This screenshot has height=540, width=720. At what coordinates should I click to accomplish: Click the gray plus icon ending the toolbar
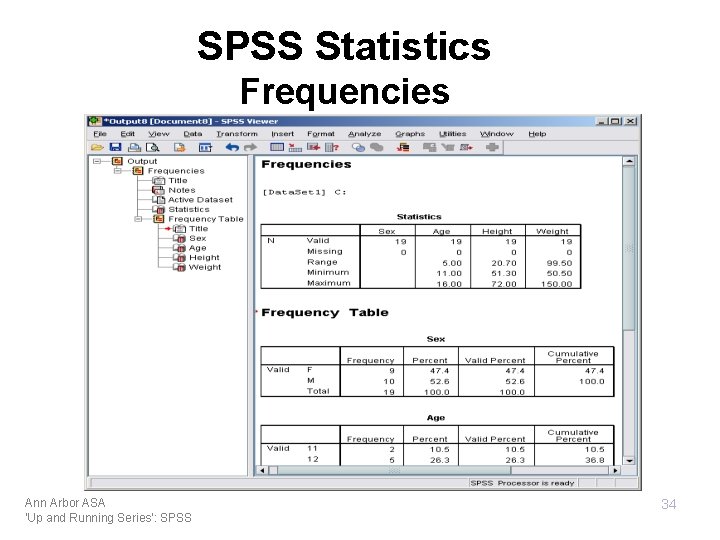click(x=492, y=147)
